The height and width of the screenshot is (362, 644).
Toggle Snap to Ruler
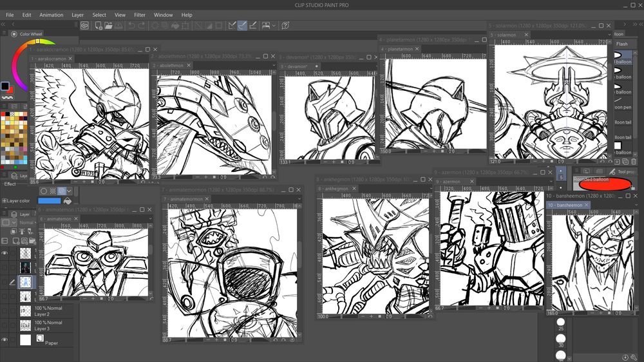232,26
